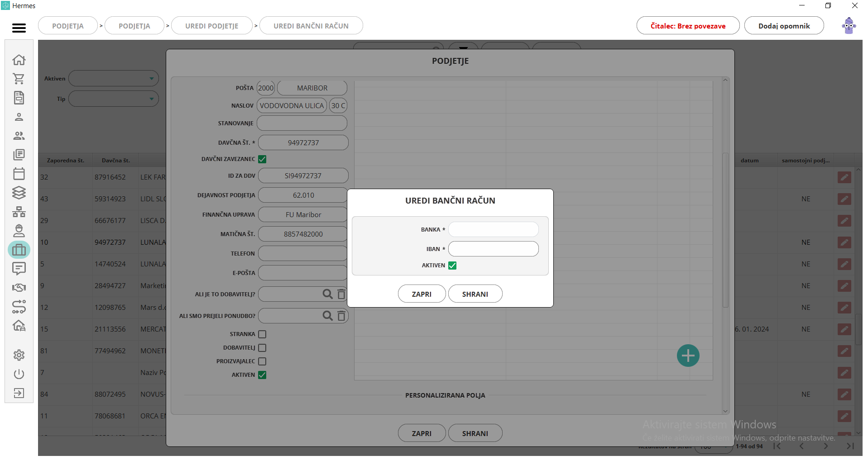Open the people group sidebar icon
Image resolution: width=868 pixels, height=465 pixels.
click(x=19, y=136)
